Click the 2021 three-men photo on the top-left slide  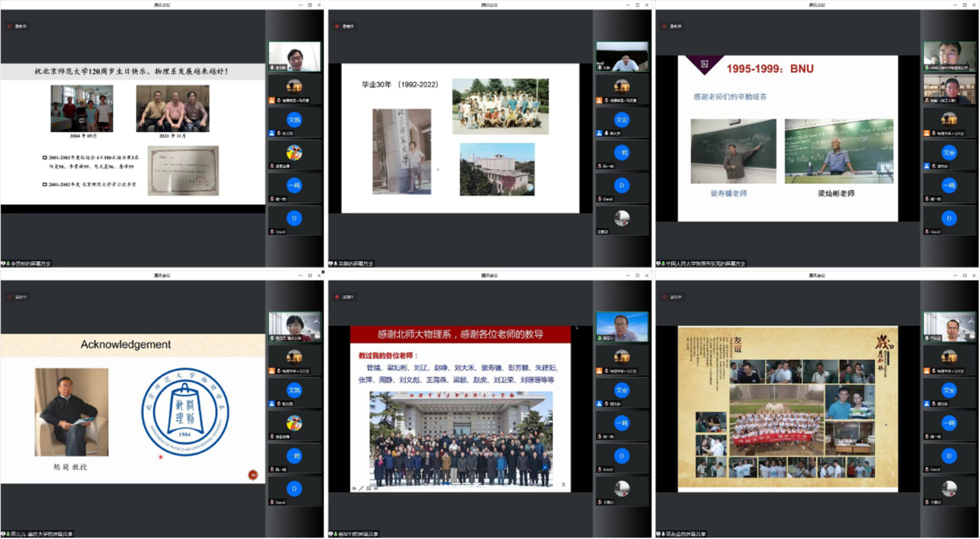click(x=173, y=109)
